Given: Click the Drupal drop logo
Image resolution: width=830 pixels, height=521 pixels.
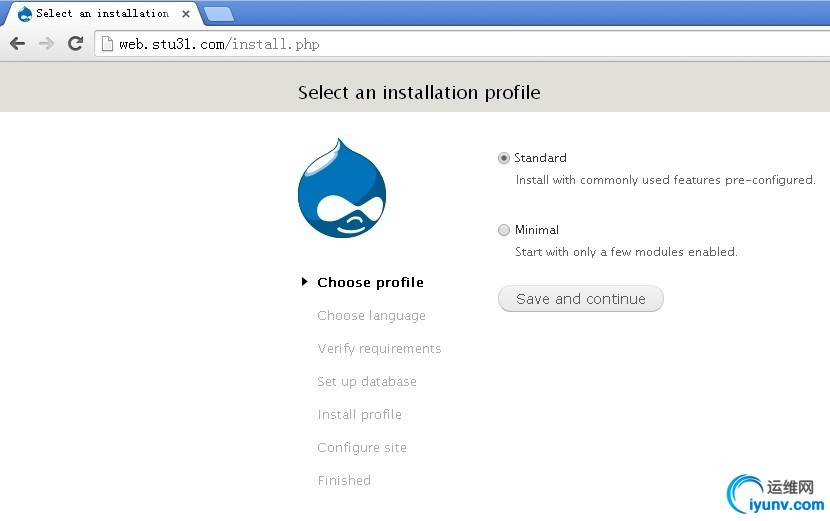Looking at the screenshot, I should pos(342,188).
